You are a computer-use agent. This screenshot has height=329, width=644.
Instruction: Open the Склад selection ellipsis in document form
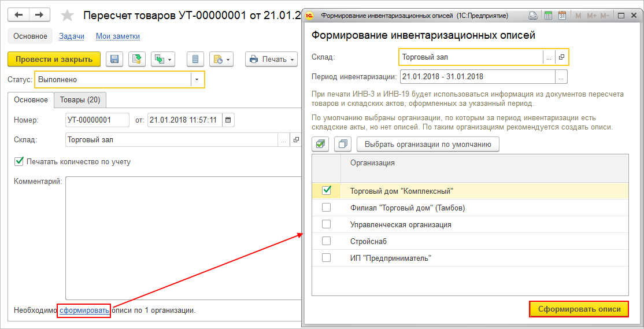pyautogui.click(x=283, y=140)
